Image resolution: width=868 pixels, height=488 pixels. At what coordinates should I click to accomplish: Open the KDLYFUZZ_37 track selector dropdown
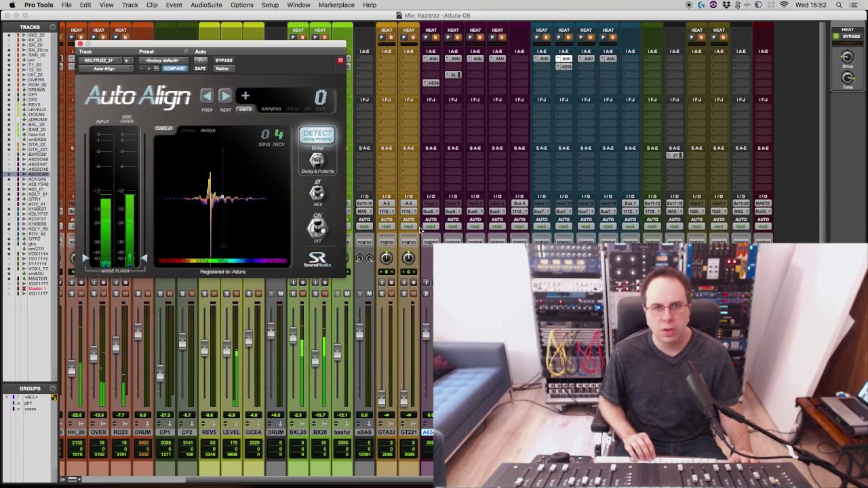tap(99, 60)
